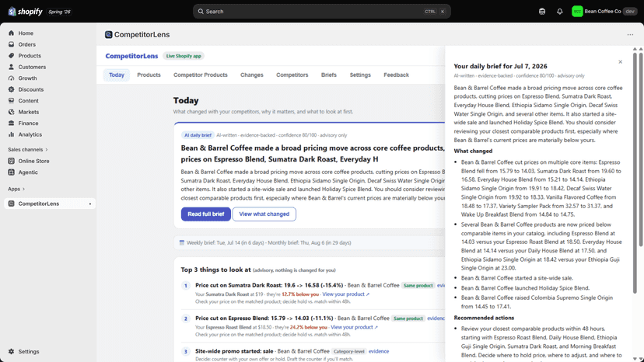Expand the Apps section
The width and height of the screenshot is (644, 362).
tap(16, 189)
